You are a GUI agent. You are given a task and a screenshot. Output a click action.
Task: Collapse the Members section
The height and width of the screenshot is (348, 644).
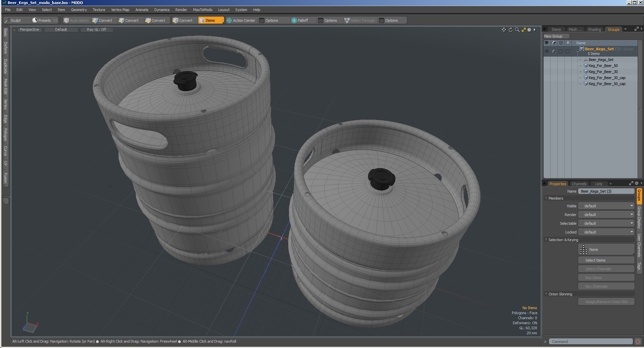coord(546,198)
